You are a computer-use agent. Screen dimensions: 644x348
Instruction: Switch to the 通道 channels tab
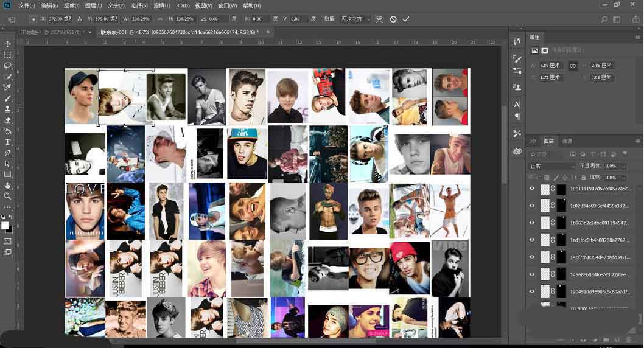(567, 141)
